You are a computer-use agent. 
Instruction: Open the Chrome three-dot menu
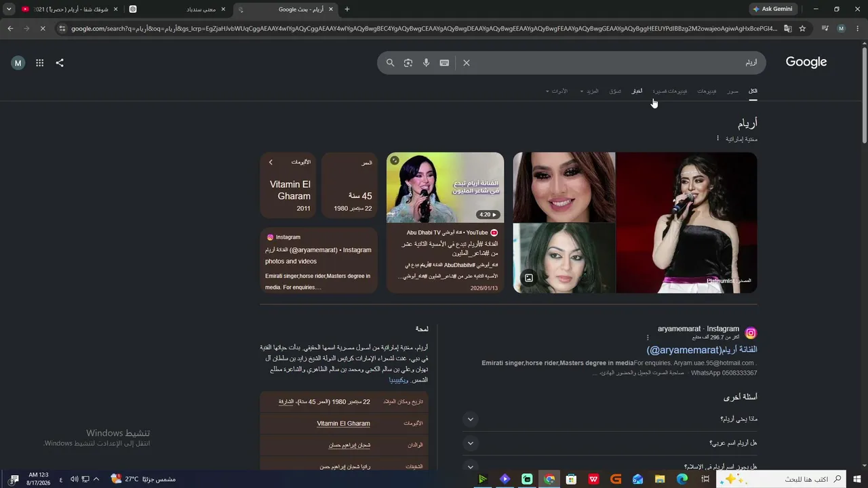[857, 28]
